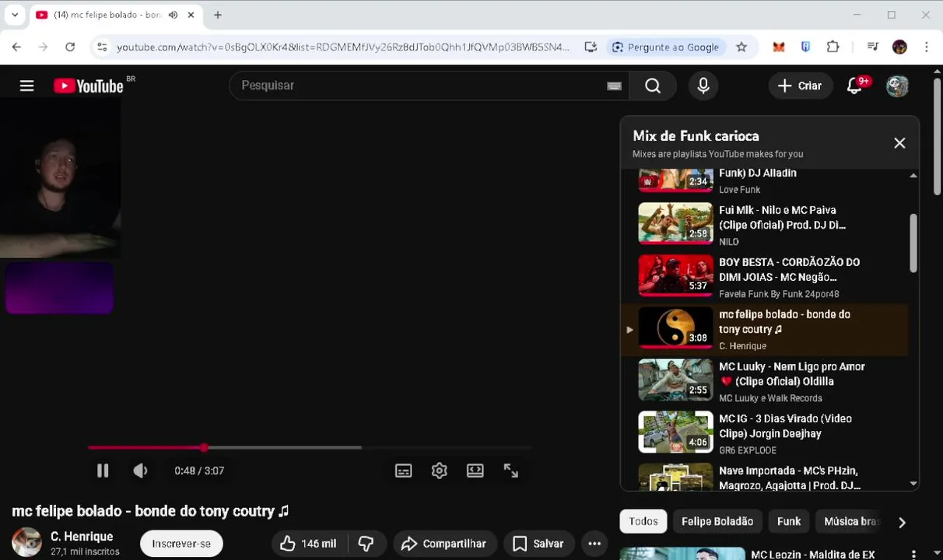
Task: Open browser media controls icon
Action: pyautogui.click(x=872, y=47)
